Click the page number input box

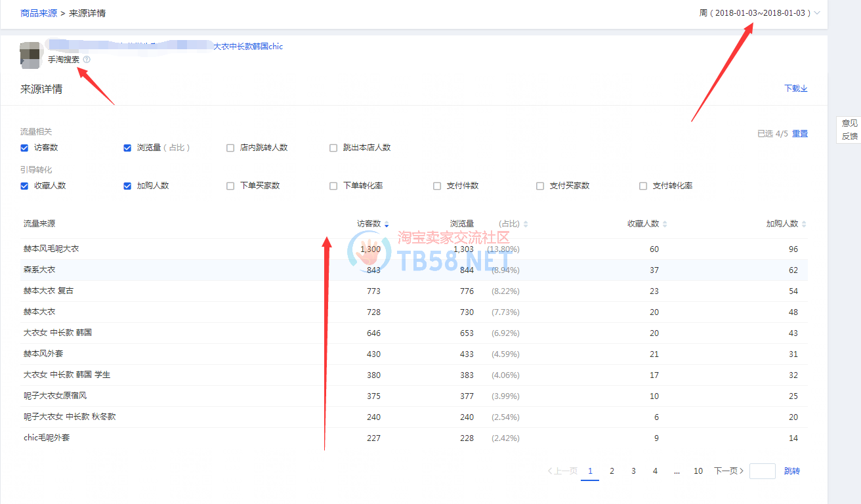[762, 471]
